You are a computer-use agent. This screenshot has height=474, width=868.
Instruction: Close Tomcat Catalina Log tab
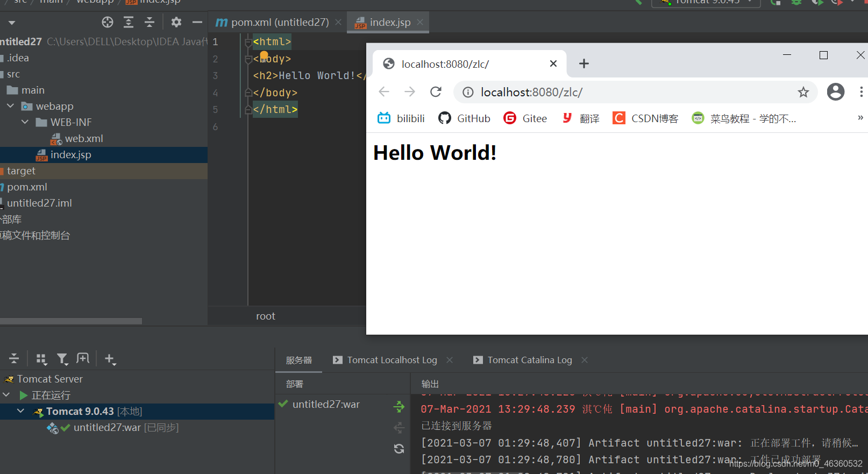point(585,360)
